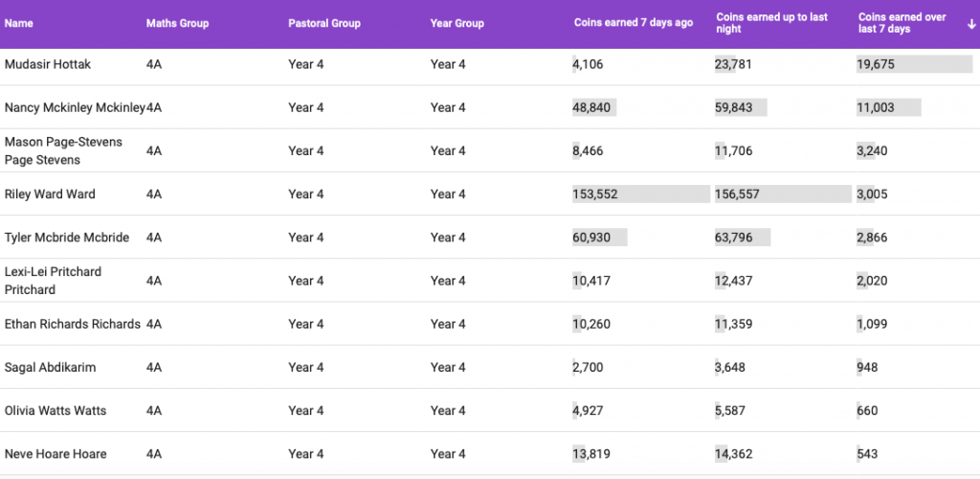Viewport: 980px width, 479px height.
Task: Click the 153,552 coins bar
Action: pyautogui.click(x=640, y=194)
